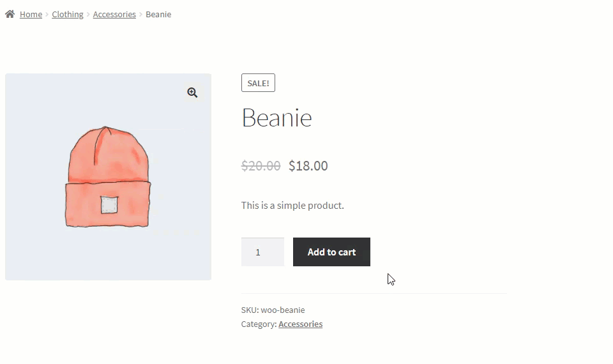The width and height of the screenshot is (613, 364).
Task: Click the SKU woo-beanie text
Action: tap(273, 310)
